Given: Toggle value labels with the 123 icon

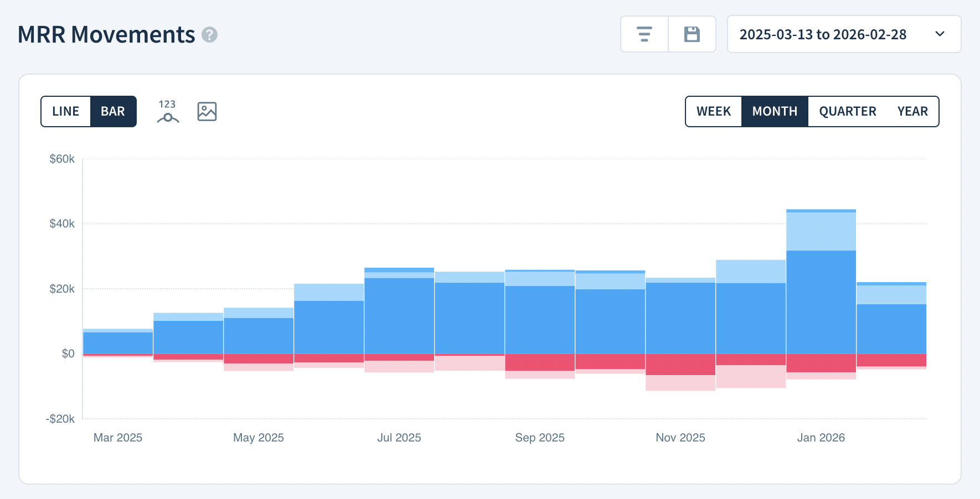Looking at the screenshot, I should [x=167, y=111].
